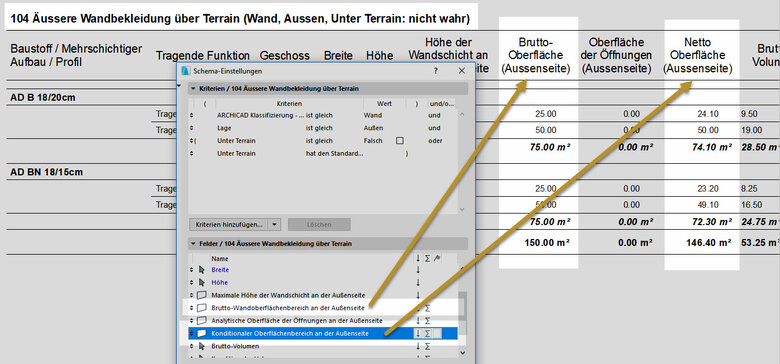The width and height of the screenshot is (780, 364).
Task: Toggle sum Σ for Analytische Oberfläche field
Action: [427, 321]
